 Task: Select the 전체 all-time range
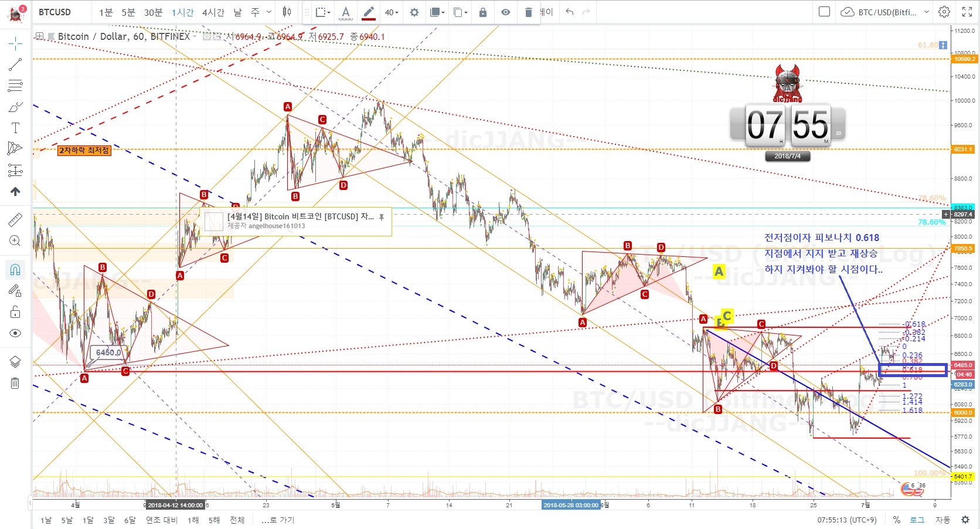[x=237, y=520]
